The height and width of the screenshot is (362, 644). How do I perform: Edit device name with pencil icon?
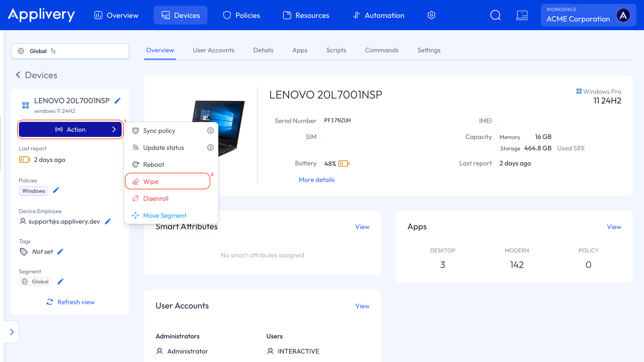coord(117,100)
